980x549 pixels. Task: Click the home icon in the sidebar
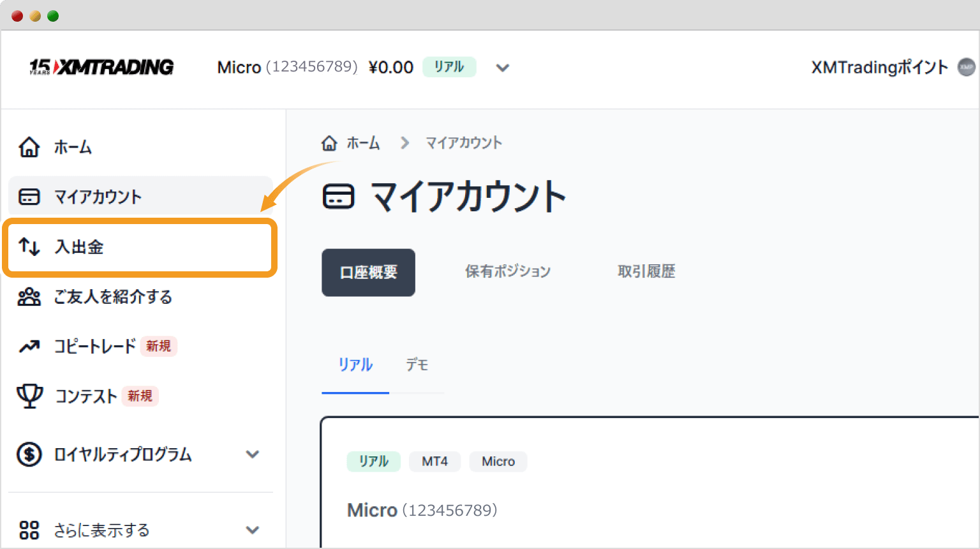pyautogui.click(x=29, y=147)
